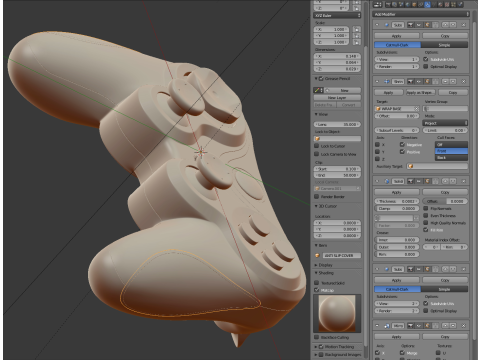
Task: Toggle Shrinkwrap edit mode display
Action: tap(427, 81)
